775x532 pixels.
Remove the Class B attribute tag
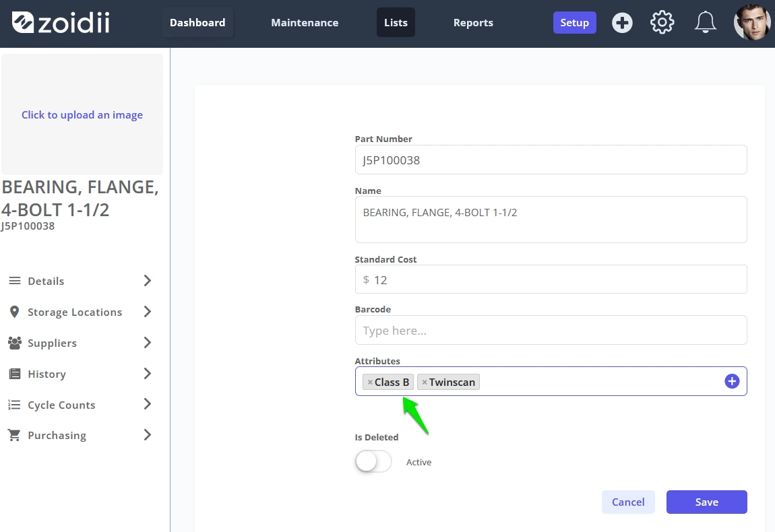[370, 383]
